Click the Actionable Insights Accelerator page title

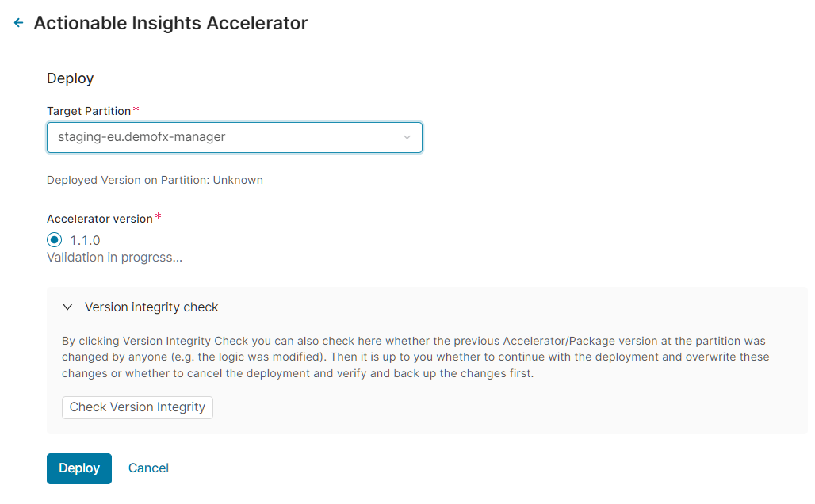tap(170, 24)
